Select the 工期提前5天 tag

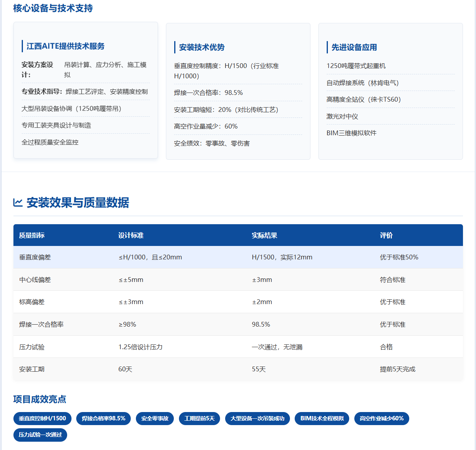click(x=199, y=418)
